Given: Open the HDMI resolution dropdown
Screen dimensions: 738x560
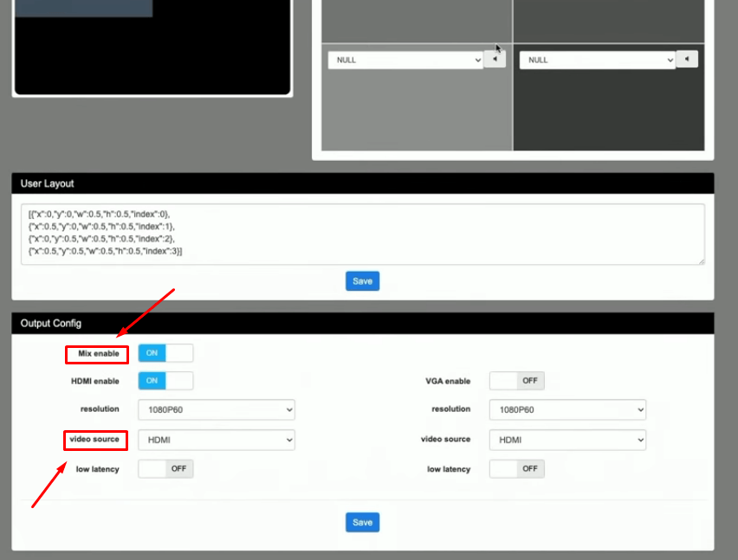Looking at the screenshot, I should click(x=217, y=409).
